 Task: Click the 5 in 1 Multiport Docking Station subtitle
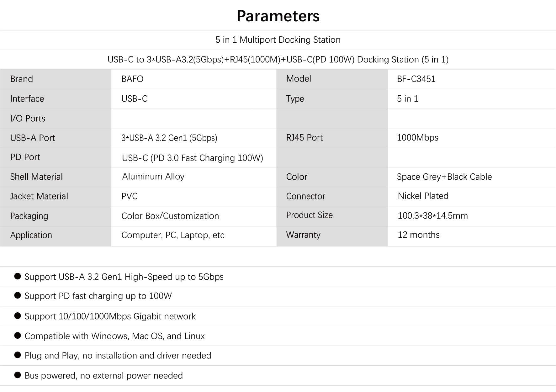[x=278, y=40]
